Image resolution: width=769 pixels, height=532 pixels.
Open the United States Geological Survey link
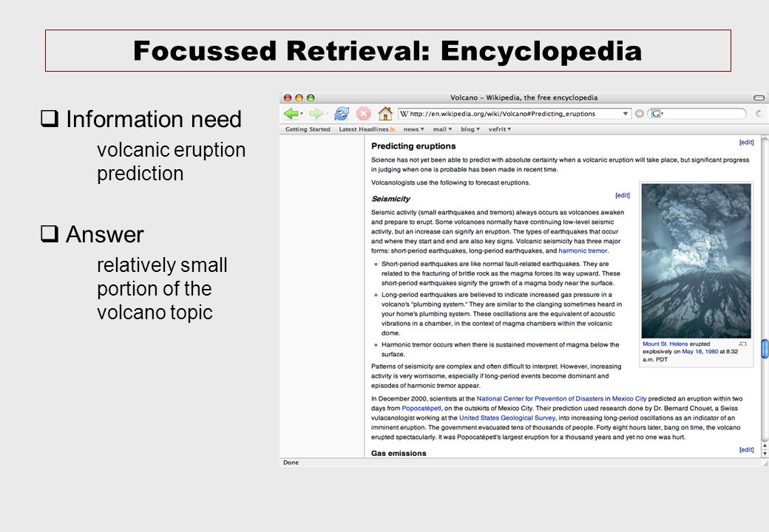[507, 418]
